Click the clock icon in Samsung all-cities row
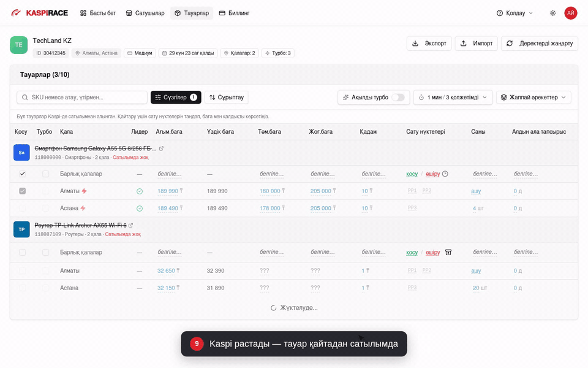This screenshot has height=368, width=588. 445,174
